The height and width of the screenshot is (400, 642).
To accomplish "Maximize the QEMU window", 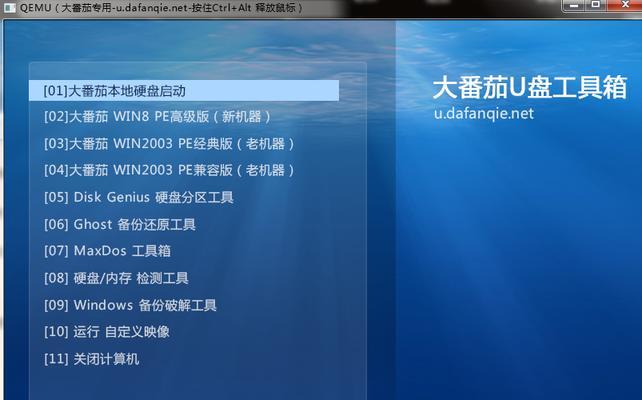I will click(596, 5).
